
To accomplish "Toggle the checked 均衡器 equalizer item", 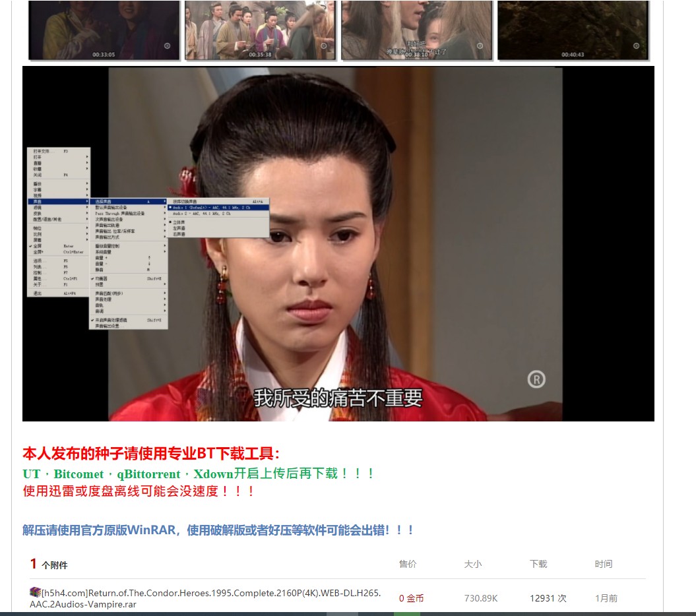I will [102, 278].
